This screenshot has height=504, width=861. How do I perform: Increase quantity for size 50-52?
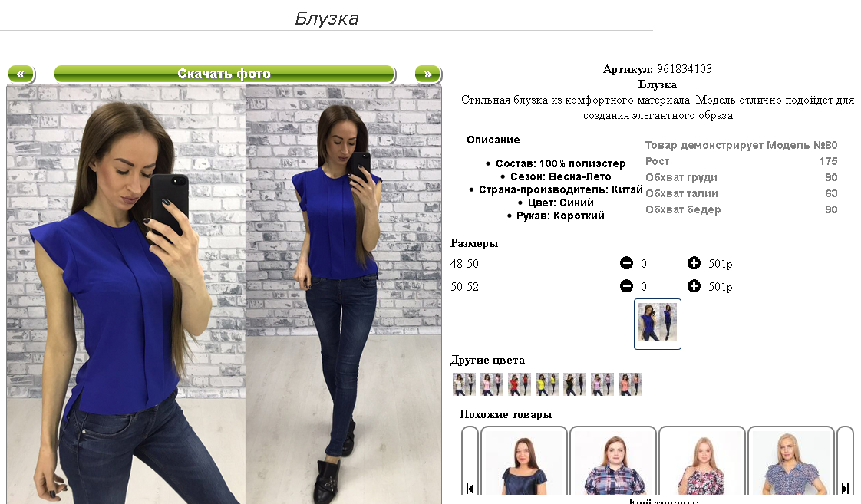click(694, 286)
